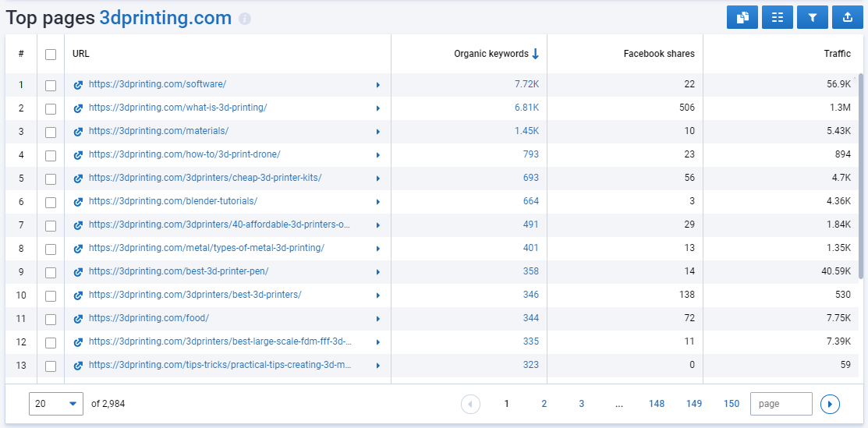Open external link icon for /food/ row
Screen dimensions: 868x428
[x=78, y=318]
